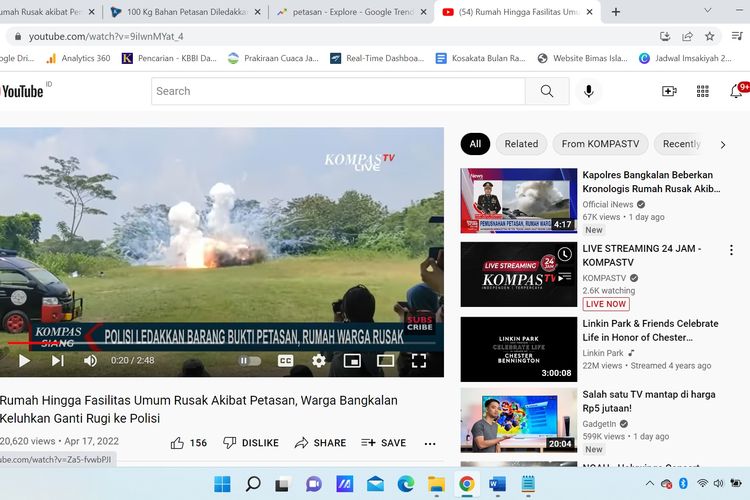Screen dimensions: 750x500
Task: Open tab search dropdown chevron
Action: click(707, 11)
